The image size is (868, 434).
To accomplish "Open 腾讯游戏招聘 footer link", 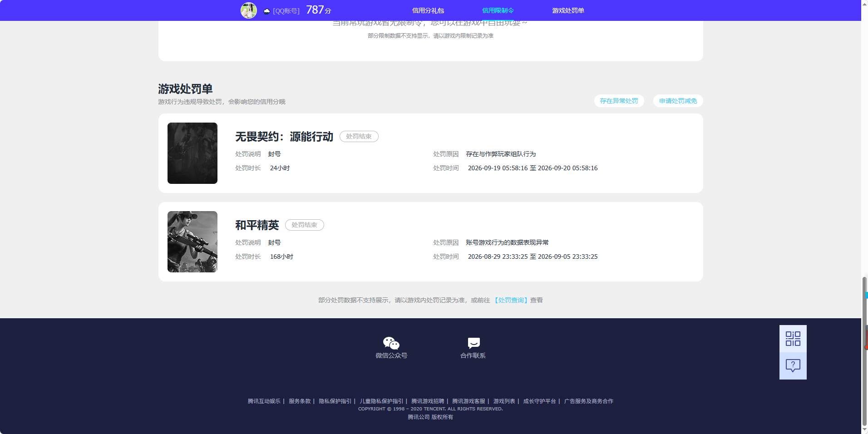I will [428, 401].
